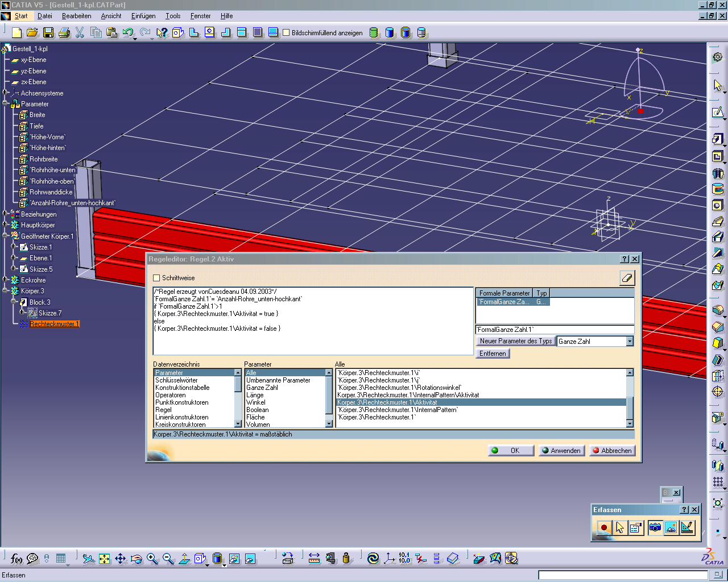Viewport: 728px width, 582px height.
Task: Click the OK button in Regeleditor
Action: click(511, 450)
